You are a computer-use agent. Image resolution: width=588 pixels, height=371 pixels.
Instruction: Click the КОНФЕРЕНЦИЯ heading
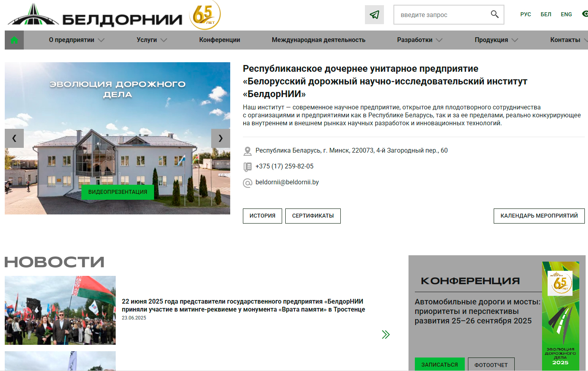point(470,281)
